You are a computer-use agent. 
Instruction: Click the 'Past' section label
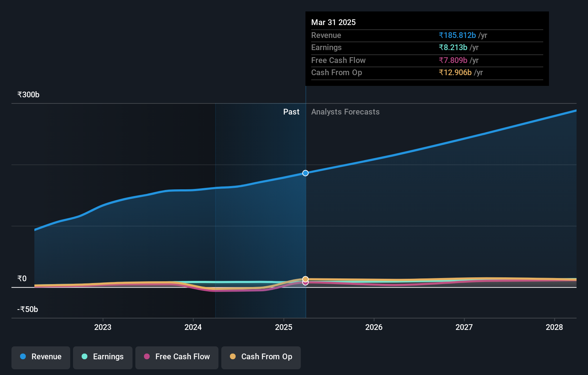coord(291,112)
